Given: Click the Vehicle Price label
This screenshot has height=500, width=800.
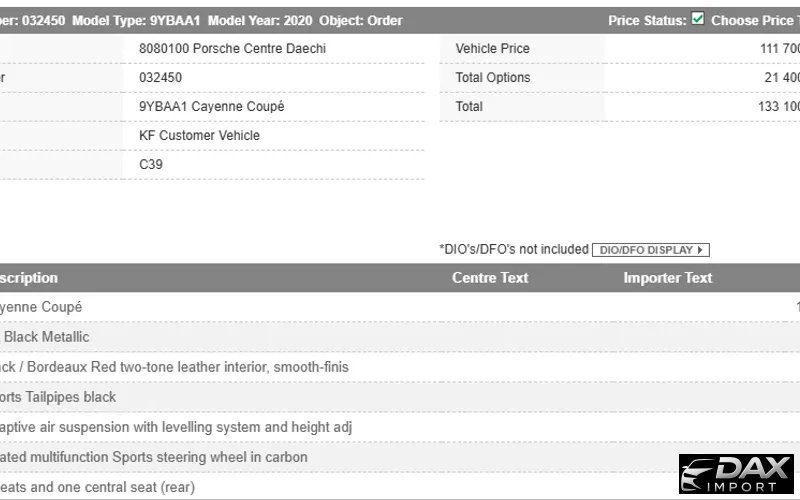Looking at the screenshot, I should (x=492, y=49).
